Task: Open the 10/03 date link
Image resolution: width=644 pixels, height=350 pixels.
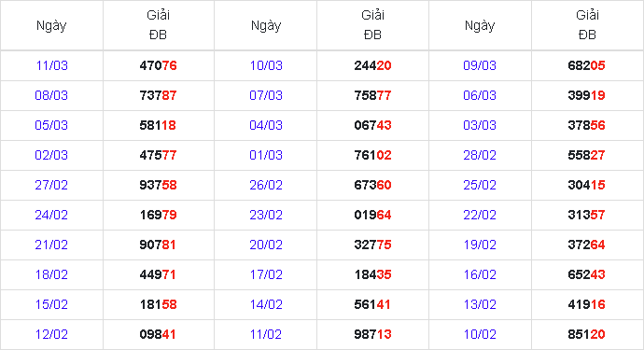Action: point(266,65)
